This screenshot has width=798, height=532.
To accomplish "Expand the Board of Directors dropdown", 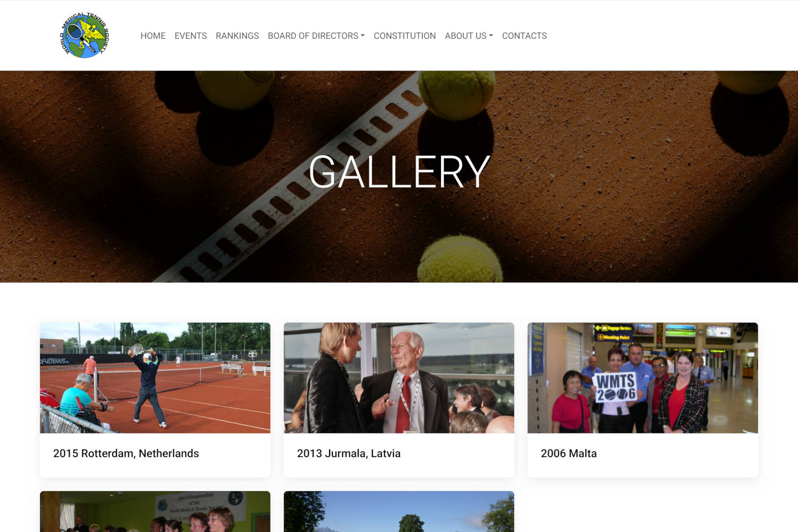I will pyautogui.click(x=316, y=35).
